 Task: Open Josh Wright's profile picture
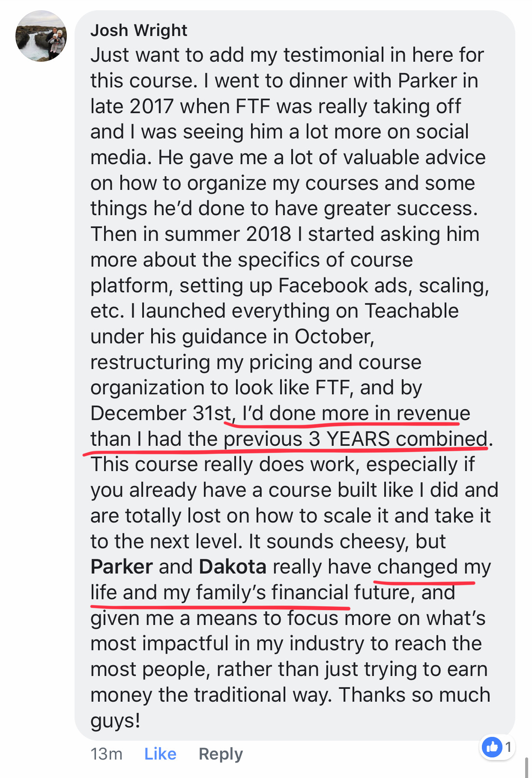pos(41,36)
